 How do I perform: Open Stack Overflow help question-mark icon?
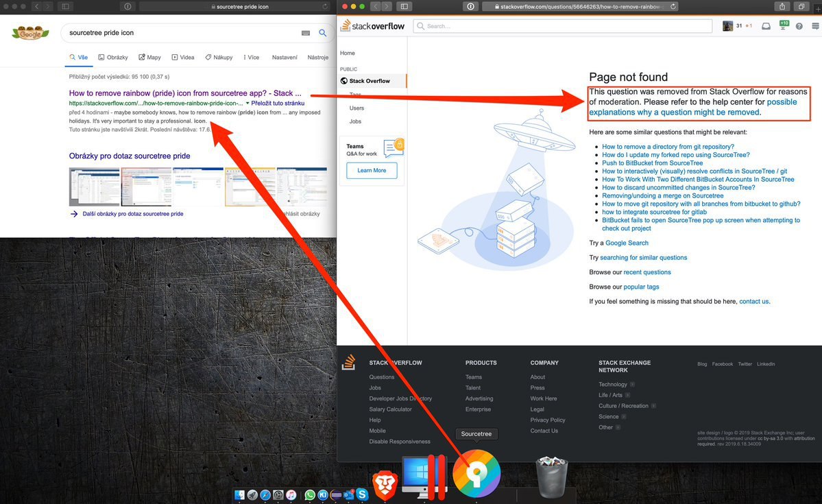click(799, 26)
